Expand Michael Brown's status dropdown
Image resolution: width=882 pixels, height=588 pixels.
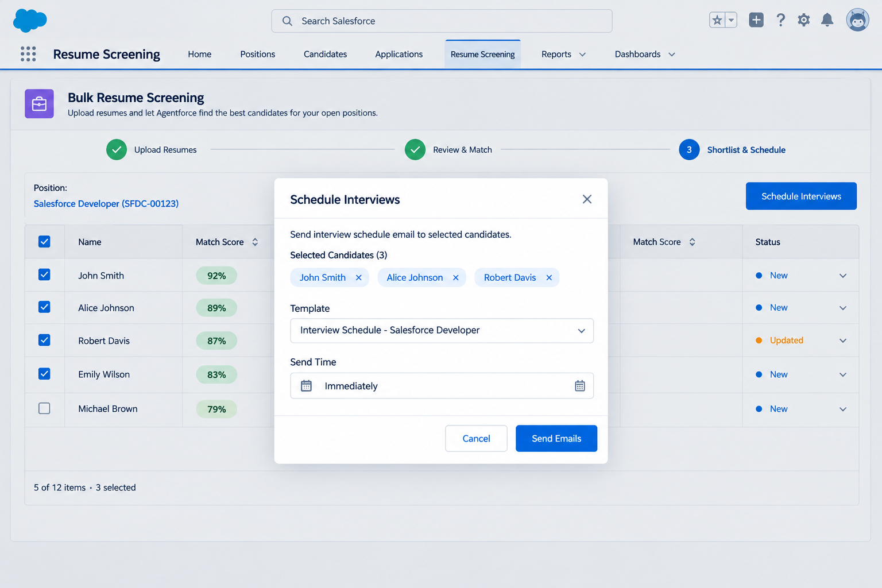[843, 409]
